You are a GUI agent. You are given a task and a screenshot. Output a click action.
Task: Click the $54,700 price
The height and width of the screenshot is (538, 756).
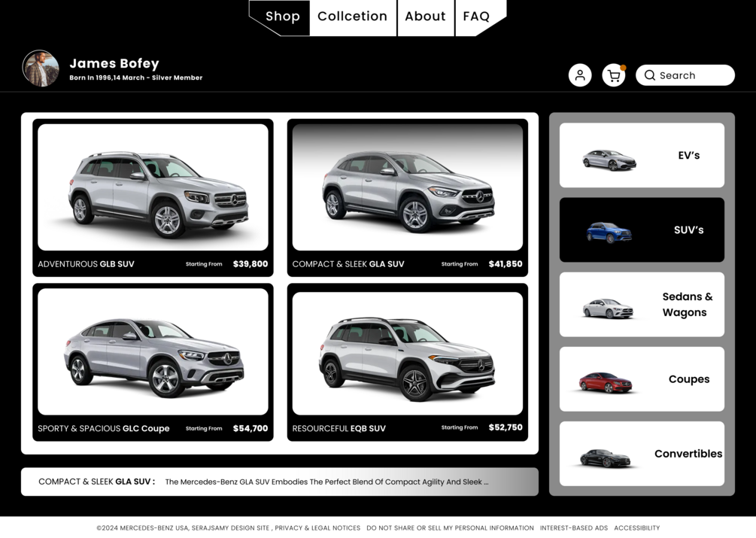coord(250,428)
